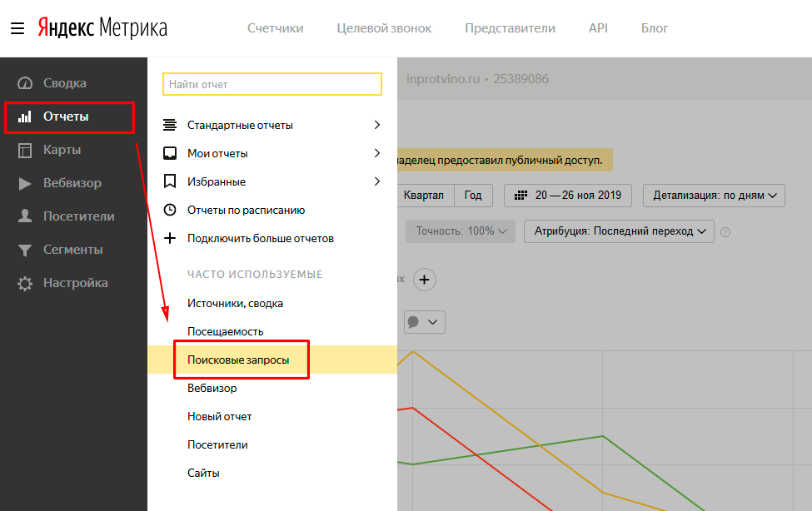Click the Карты layout icon

pos(25,150)
